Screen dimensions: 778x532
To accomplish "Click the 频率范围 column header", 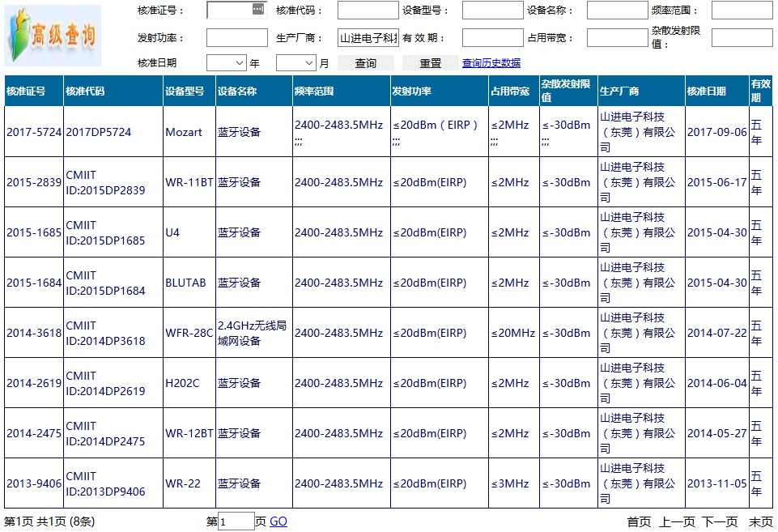I will 342,91.
